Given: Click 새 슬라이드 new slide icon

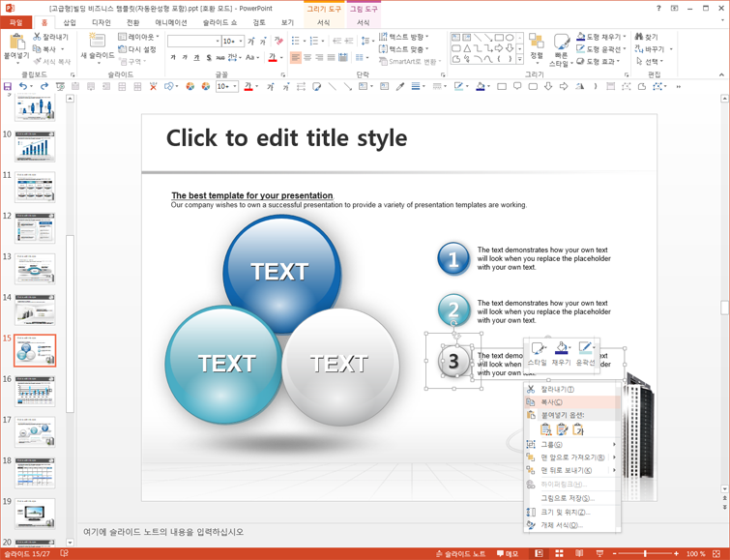Looking at the screenshot, I should 98,41.
